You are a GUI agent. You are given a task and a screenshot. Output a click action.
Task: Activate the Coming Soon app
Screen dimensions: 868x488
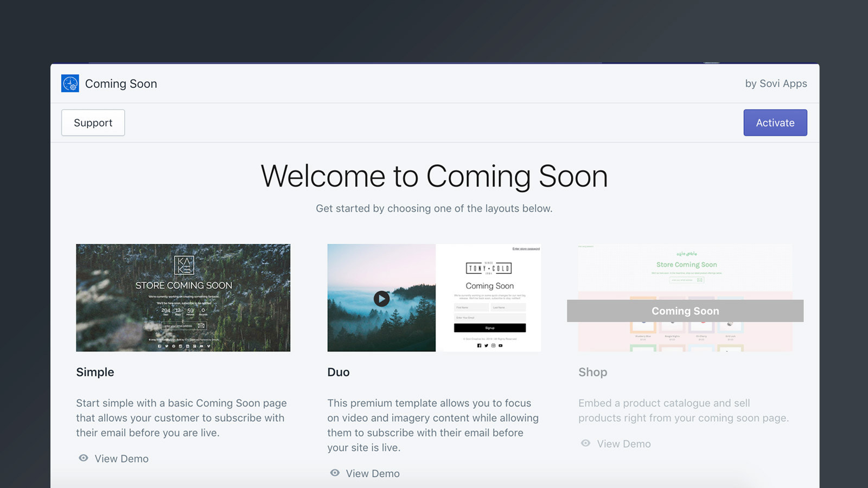click(x=775, y=123)
